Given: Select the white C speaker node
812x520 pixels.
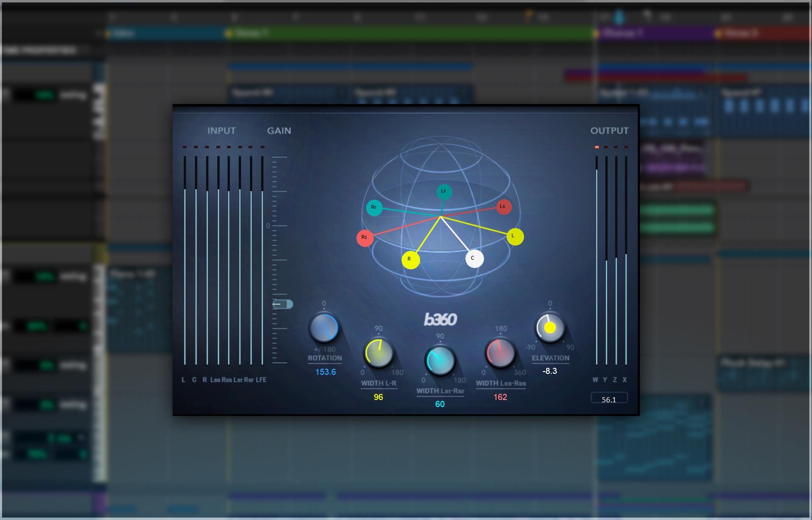Looking at the screenshot, I should click(x=474, y=258).
